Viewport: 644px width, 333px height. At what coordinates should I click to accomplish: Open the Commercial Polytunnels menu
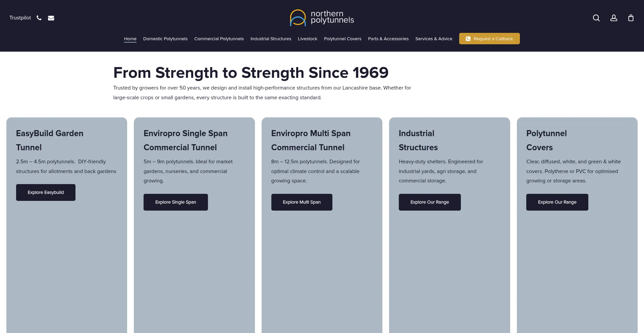[219, 39]
